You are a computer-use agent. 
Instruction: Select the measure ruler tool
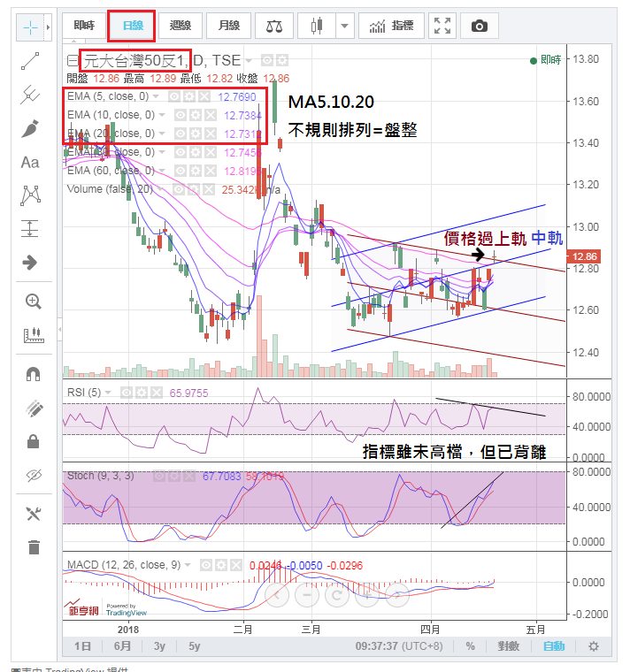[34, 335]
